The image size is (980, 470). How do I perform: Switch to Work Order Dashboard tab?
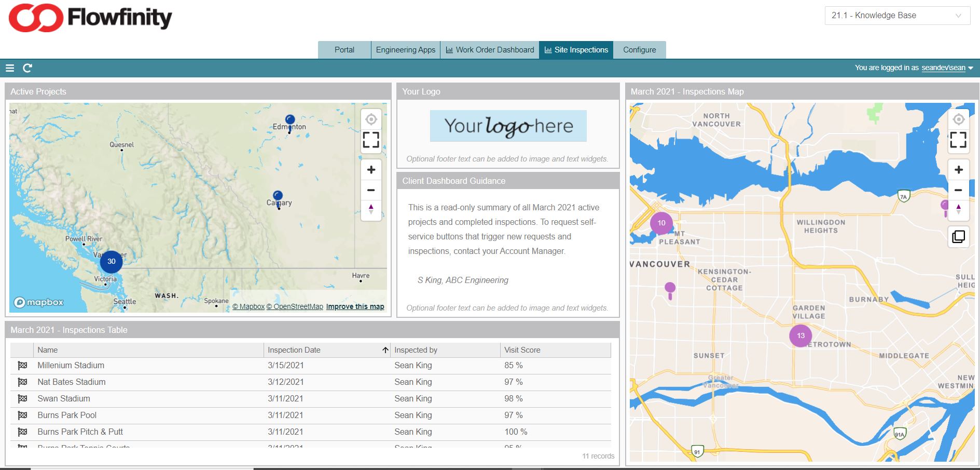coord(490,50)
